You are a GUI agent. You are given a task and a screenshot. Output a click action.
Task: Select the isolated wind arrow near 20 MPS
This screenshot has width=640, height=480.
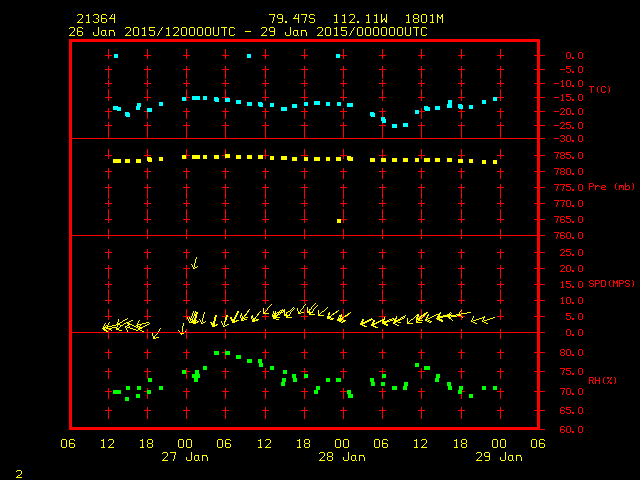click(x=194, y=263)
